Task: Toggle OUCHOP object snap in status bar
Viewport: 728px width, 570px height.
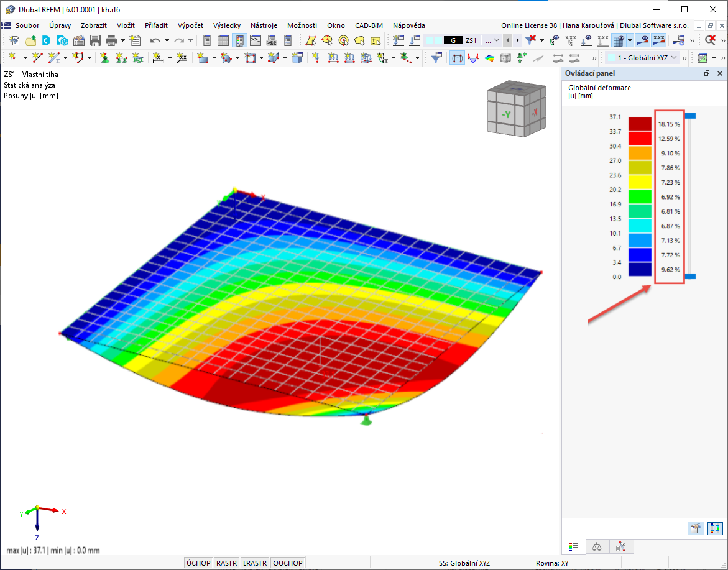Action: (x=288, y=563)
